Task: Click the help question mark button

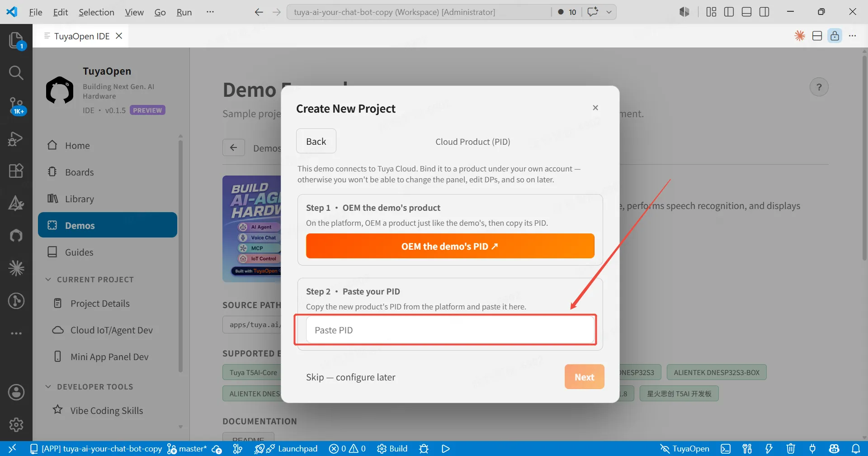Action: tap(819, 87)
